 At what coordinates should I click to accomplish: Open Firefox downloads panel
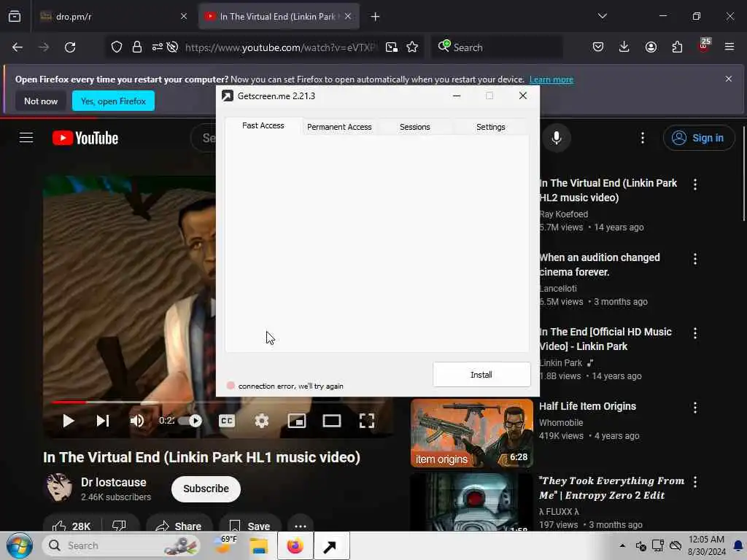point(624,47)
